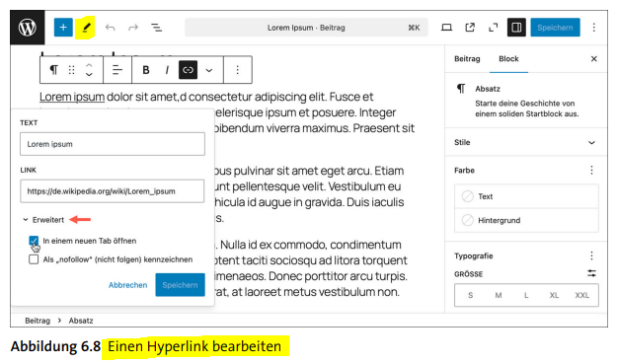Toggle italic formatting
The image size is (617, 364).
167,70
